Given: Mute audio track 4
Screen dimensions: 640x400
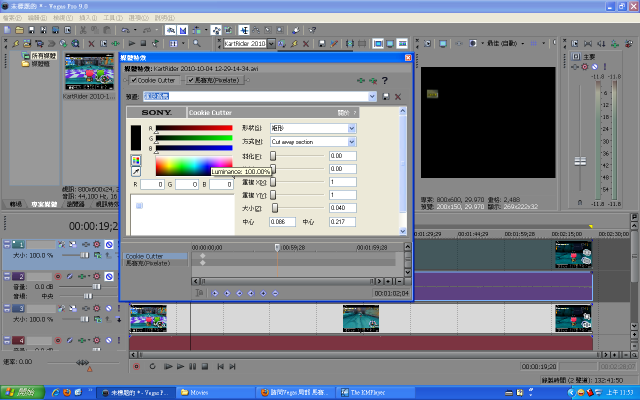Looking at the screenshot, I should point(109,340).
